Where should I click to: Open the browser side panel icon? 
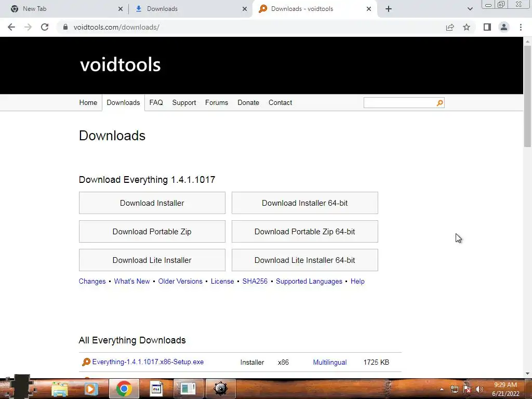487,27
